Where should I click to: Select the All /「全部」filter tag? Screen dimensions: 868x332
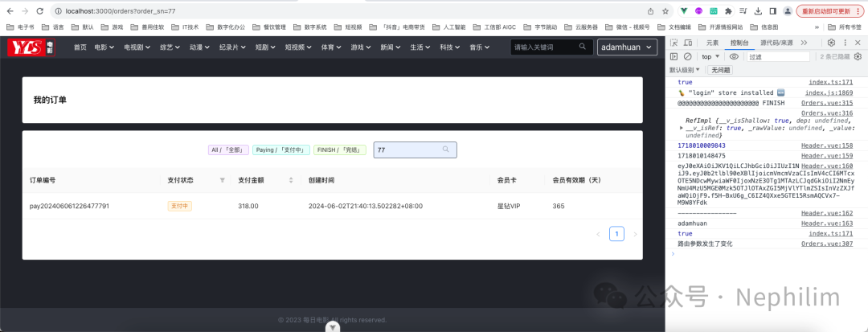pyautogui.click(x=228, y=150)
